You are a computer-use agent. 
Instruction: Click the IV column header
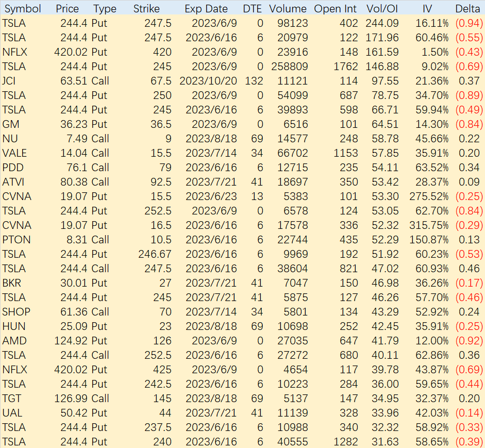tap(427, 9)
